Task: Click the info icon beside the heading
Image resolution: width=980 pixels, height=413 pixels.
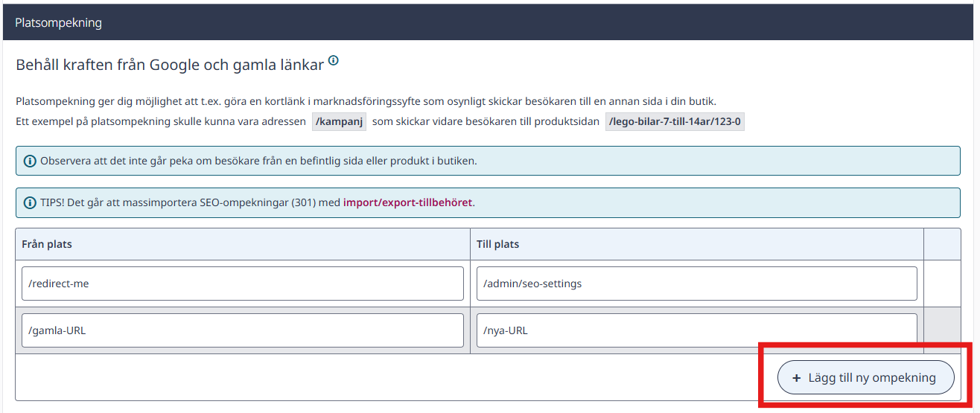Action: [x=334, y=61]
